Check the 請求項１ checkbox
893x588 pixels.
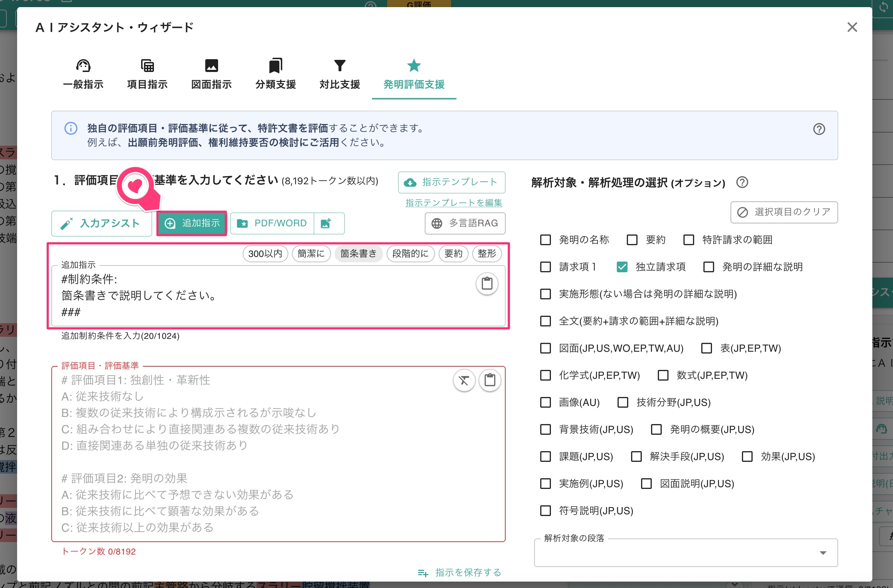click(x=545, y=267)
